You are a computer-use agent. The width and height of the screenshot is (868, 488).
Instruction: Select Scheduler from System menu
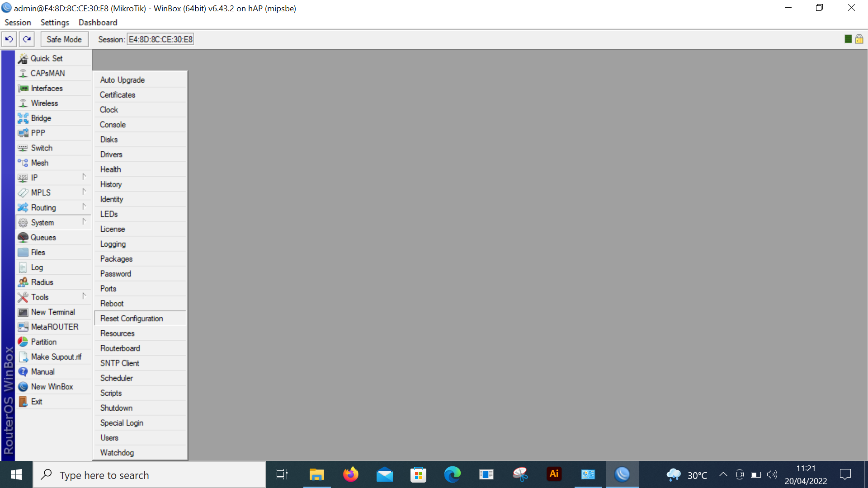click(x=140, y=378)
